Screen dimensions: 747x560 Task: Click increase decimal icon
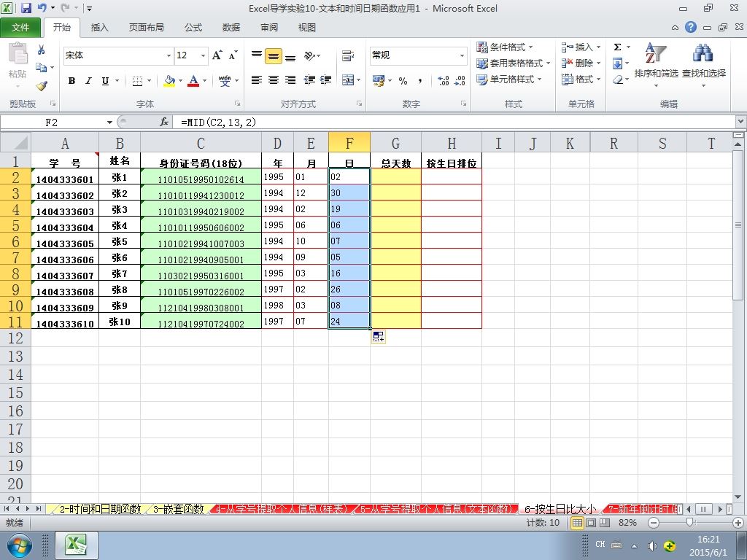(444, 81)
